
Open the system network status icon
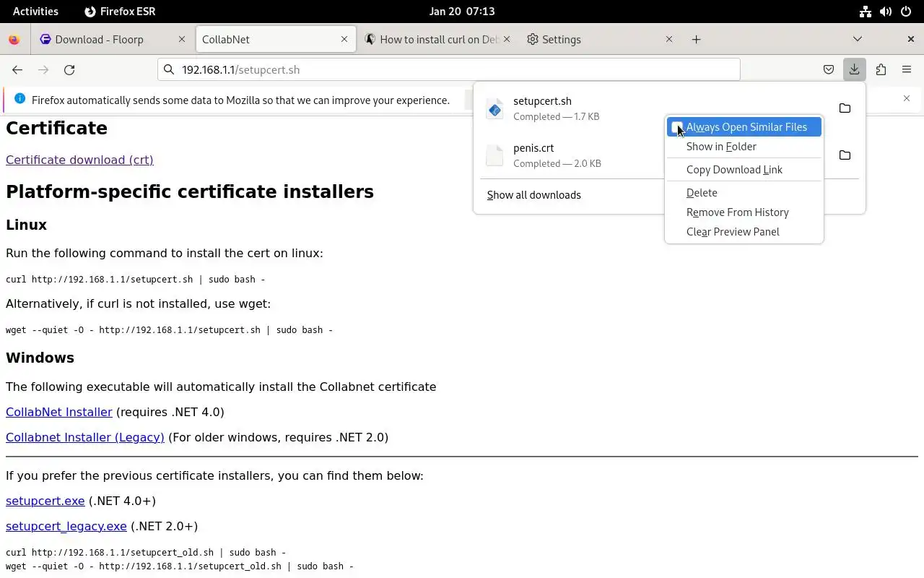coord(865,11)
